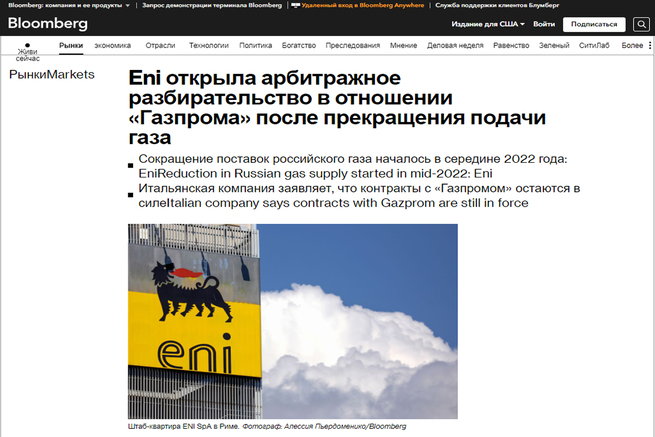Open the search magnifier icon

[641, 24]
